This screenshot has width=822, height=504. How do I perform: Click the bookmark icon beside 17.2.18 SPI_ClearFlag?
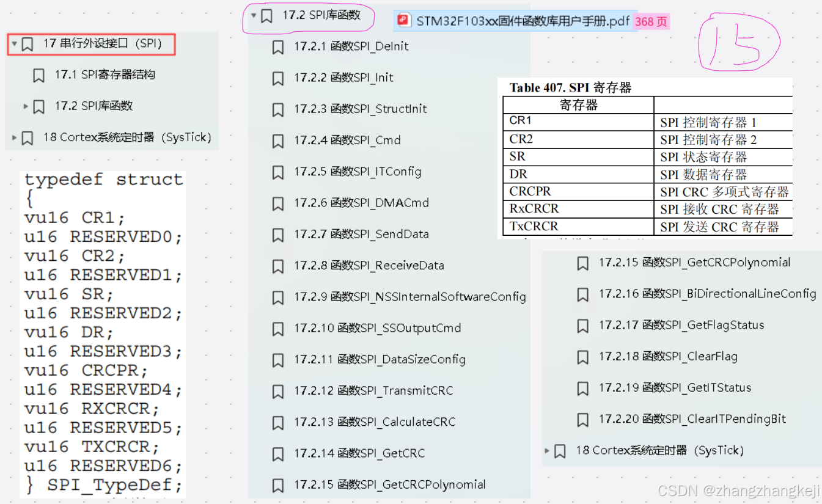[x=583, y=357]
